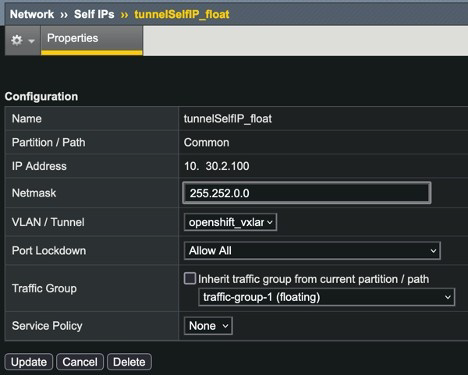Screen dimensions: 468x375
Task: Select the IP Address value 10. 30.2.100
Action: tap(217, 166)
